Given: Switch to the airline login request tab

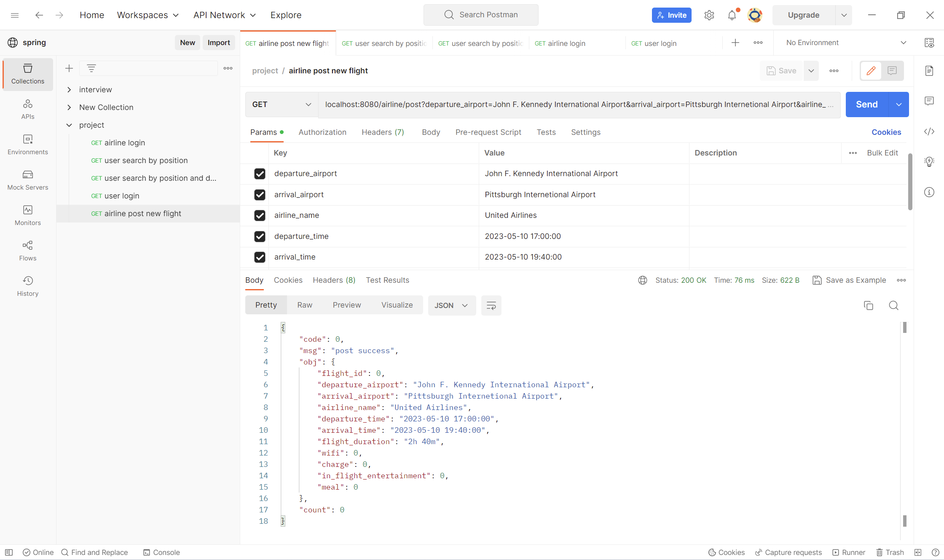Looking at the screenshot, I should (577, 43).
